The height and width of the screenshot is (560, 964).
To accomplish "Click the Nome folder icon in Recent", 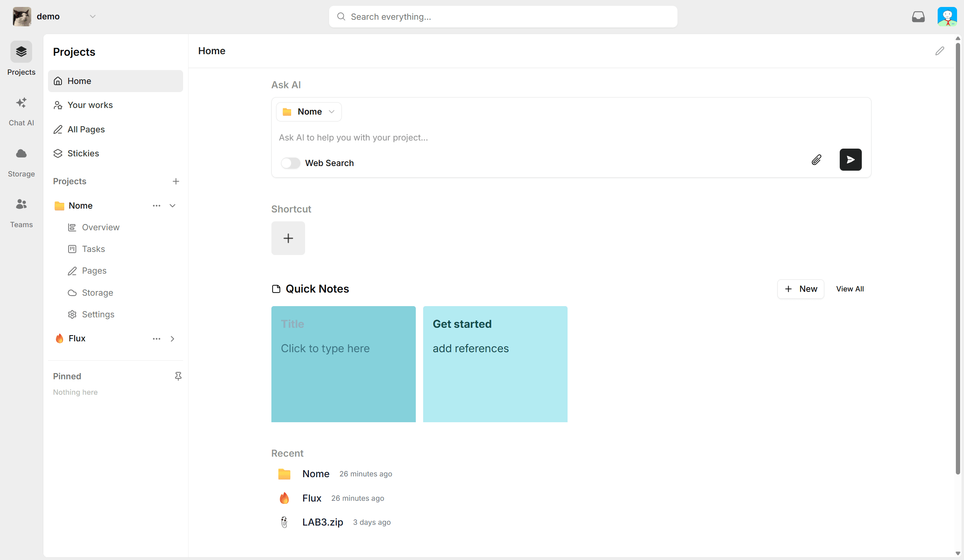I will pos(284,474).
